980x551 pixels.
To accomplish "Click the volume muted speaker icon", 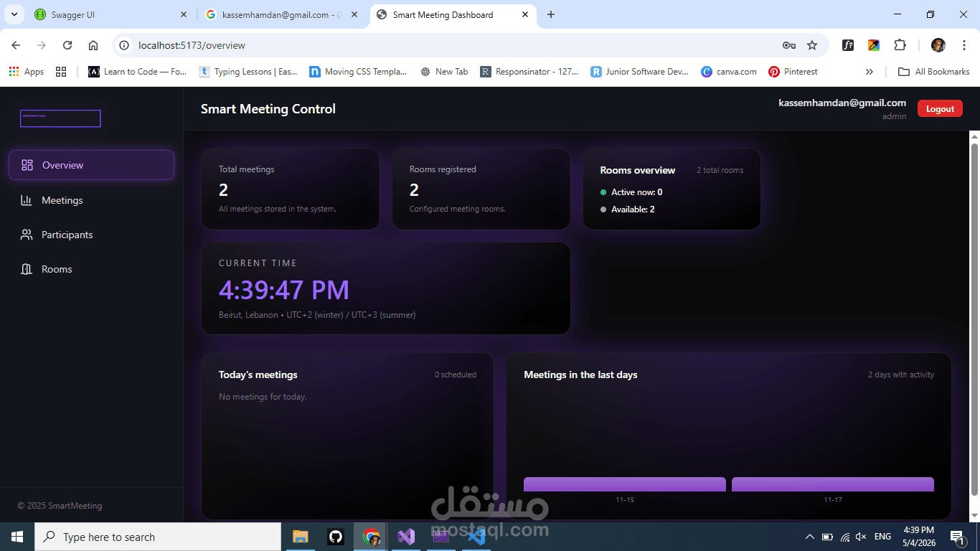I will tap(862, 537).
